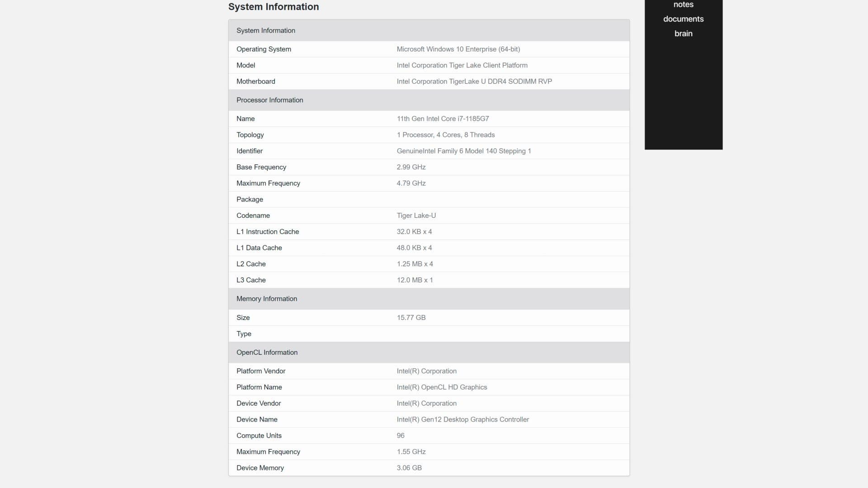The image size is (868, 488).
Task: Click the Microsoft Windows 10 Enterprise value
Action: (458, 49)
